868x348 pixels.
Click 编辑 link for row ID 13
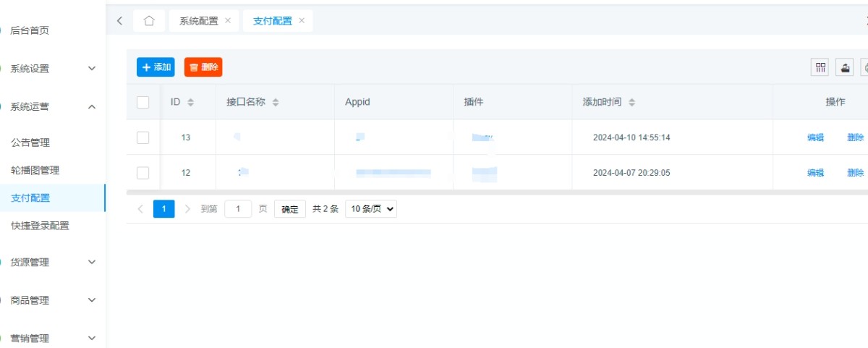(x=815, y=137)
